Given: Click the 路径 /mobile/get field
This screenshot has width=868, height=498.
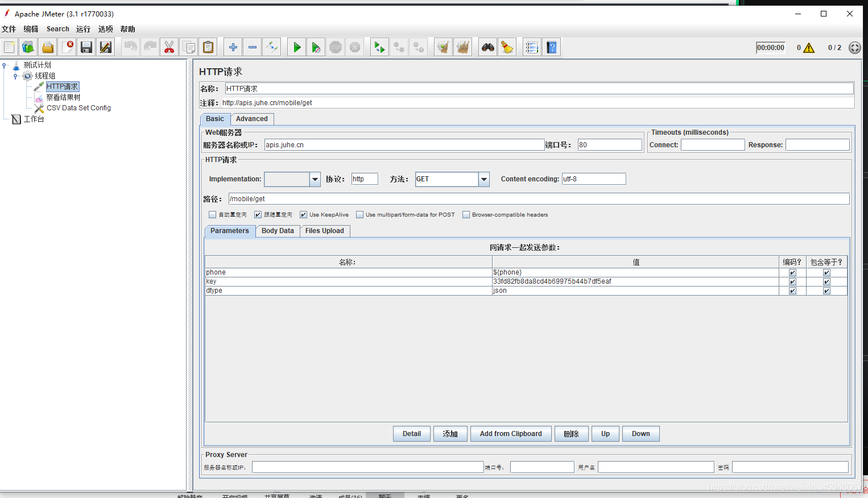Looking at the screenshot, I should pyautogui.click(x=539, y=199).
